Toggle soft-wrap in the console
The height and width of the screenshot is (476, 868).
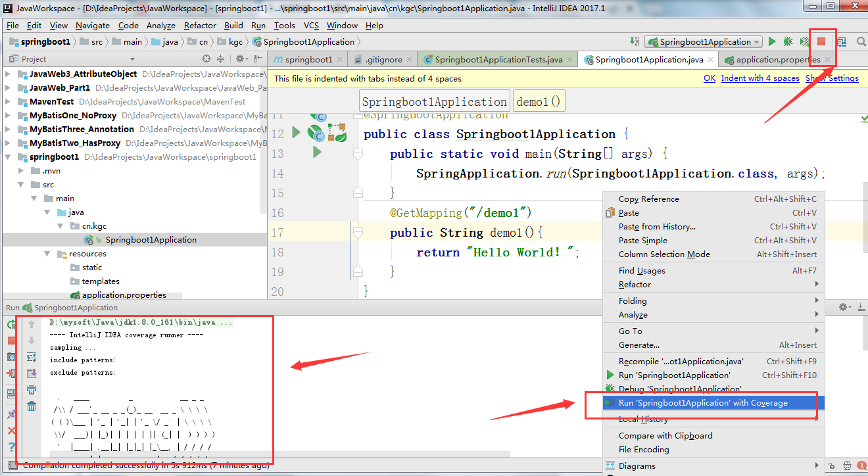click(31, 357)
